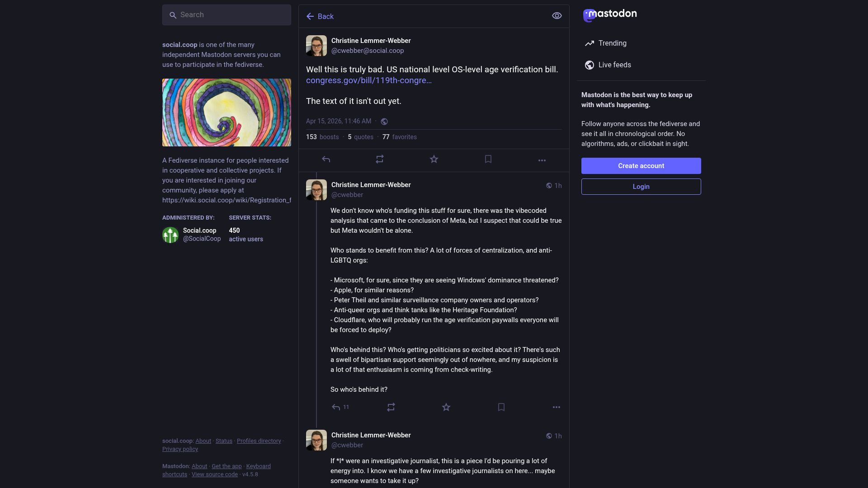Screen dimensions: 868x488
Task: Boost the main age verification post
Action: (380, 159)
